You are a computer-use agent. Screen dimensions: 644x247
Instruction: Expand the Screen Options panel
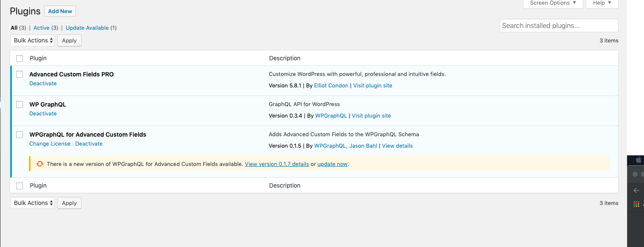click(553, 3)
